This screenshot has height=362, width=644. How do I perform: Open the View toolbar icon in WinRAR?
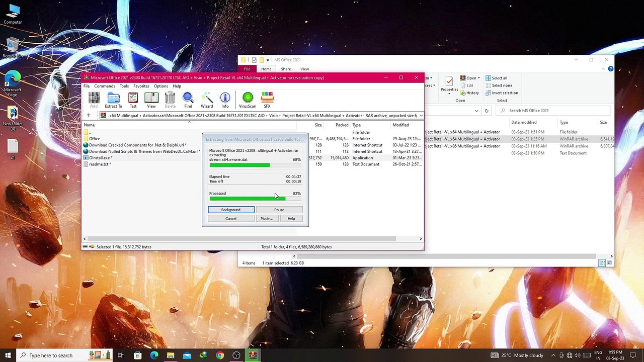151,100
